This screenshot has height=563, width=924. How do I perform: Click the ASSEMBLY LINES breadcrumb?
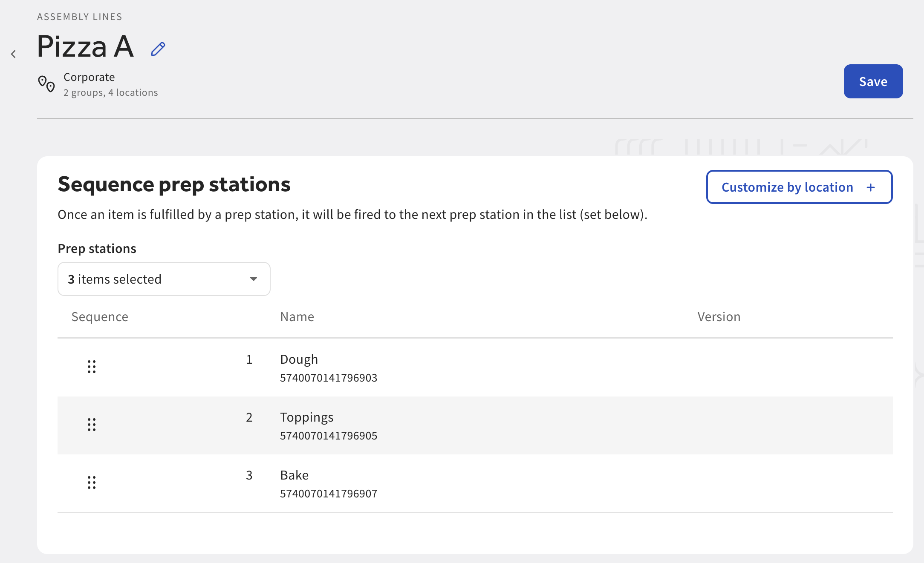click(80, 17)
